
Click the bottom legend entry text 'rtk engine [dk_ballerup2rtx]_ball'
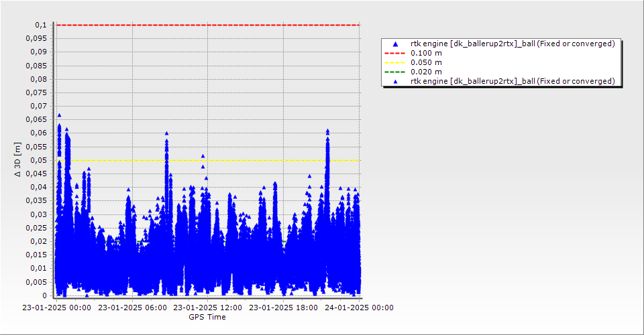pos(473,82)
